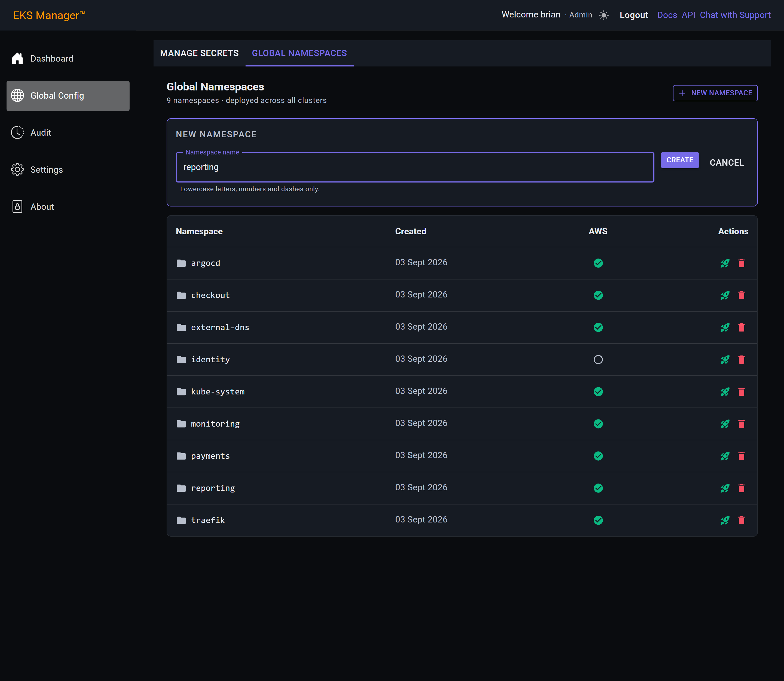Delete the kube-system namespace via trash icon
The width and height of the screenshot is (784, 681).
pyautogui.click(x=741, y=391)
